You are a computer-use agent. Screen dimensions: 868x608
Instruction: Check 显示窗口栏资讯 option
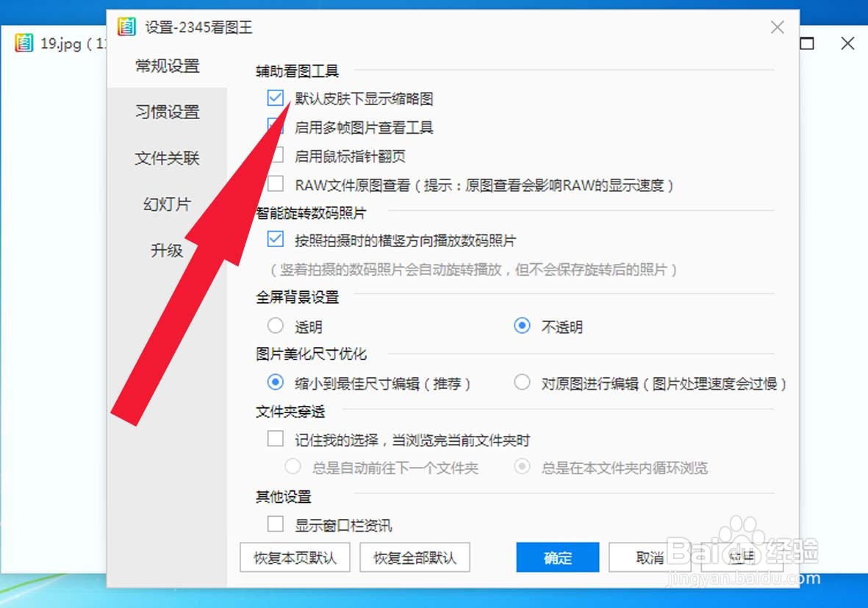(275, 524)
